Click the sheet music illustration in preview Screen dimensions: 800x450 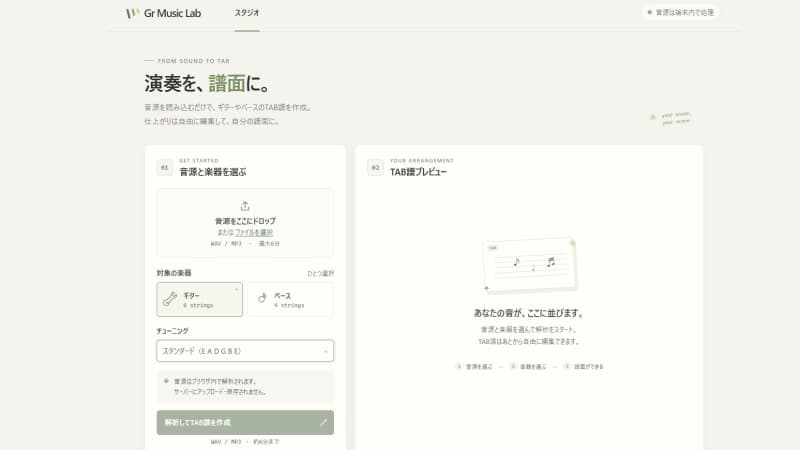click(529, 265)
